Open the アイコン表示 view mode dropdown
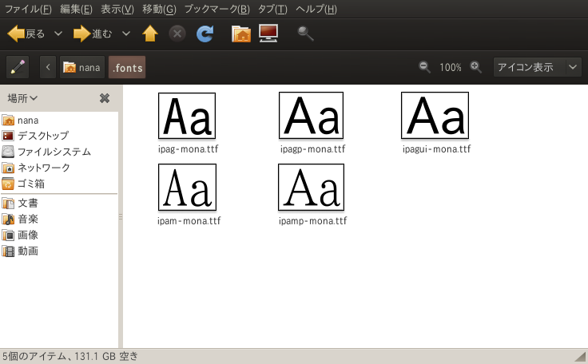588x364 pixels. [x=537, y=67]
